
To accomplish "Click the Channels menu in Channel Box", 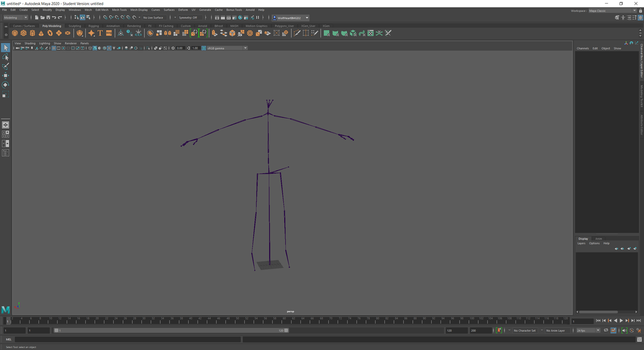I will 583,48.
